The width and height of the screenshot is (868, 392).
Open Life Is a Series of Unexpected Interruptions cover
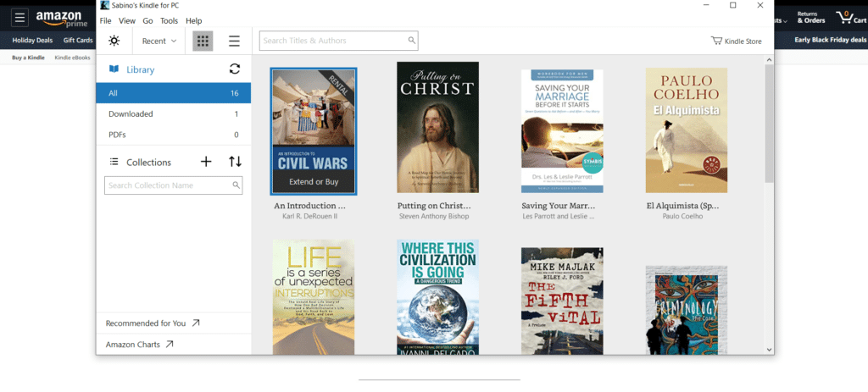tap(314, 297)
